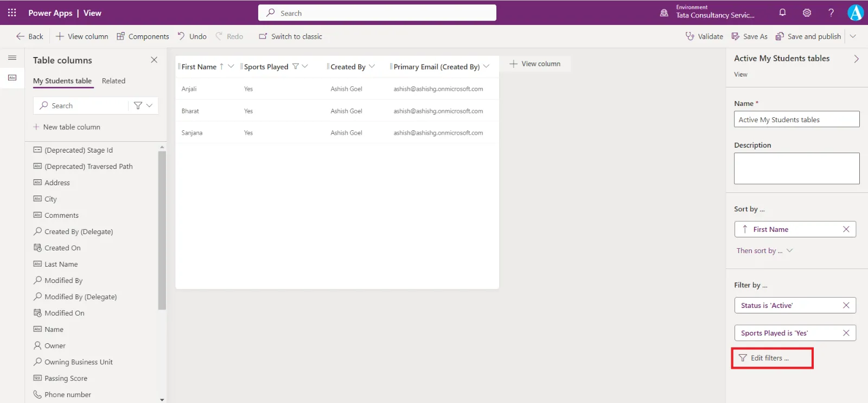Add the City column
Viewport: 868px width, 403px height.
(x=45, y=199)
